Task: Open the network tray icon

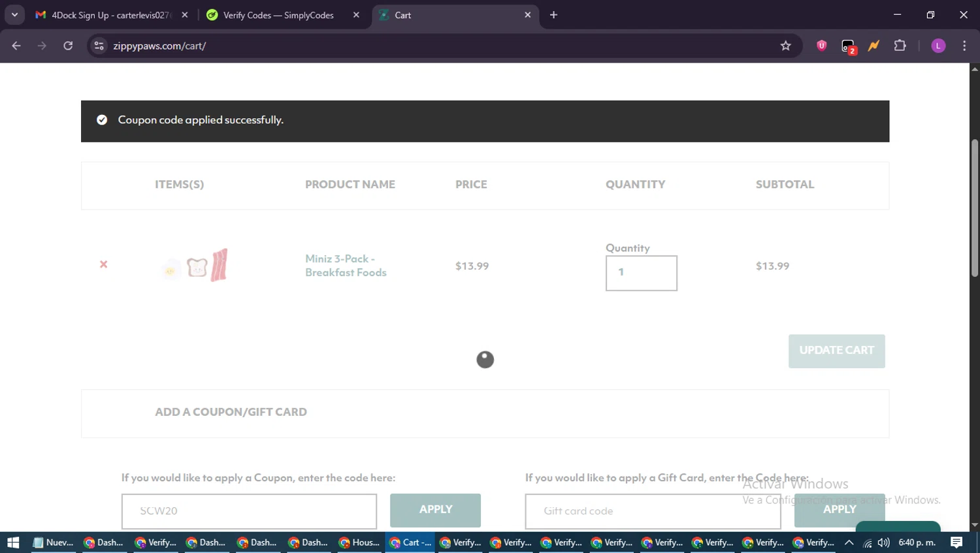Action: (867, 543)
